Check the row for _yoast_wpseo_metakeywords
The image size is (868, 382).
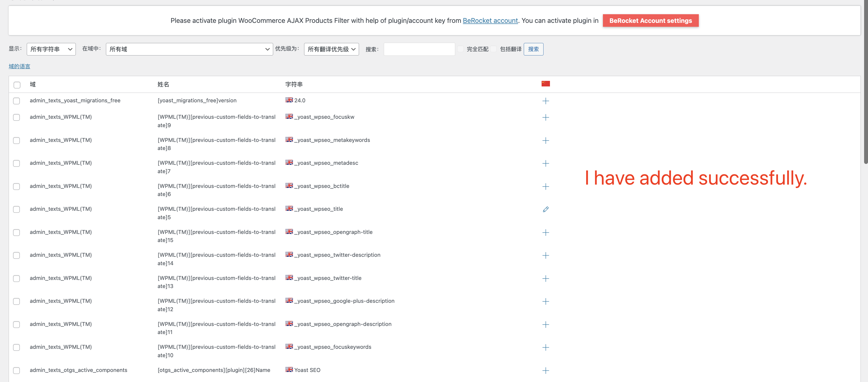pyautogui.click(x=16, y=141)
